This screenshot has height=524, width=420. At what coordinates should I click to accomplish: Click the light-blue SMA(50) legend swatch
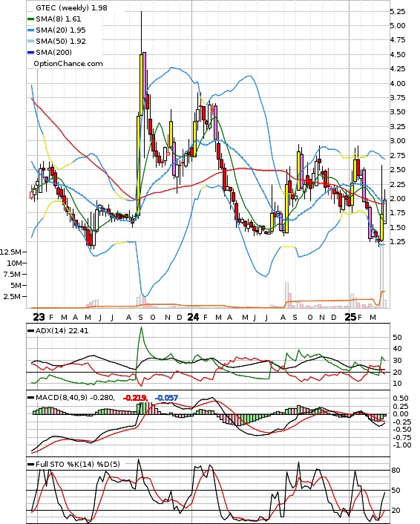[30, 42]
